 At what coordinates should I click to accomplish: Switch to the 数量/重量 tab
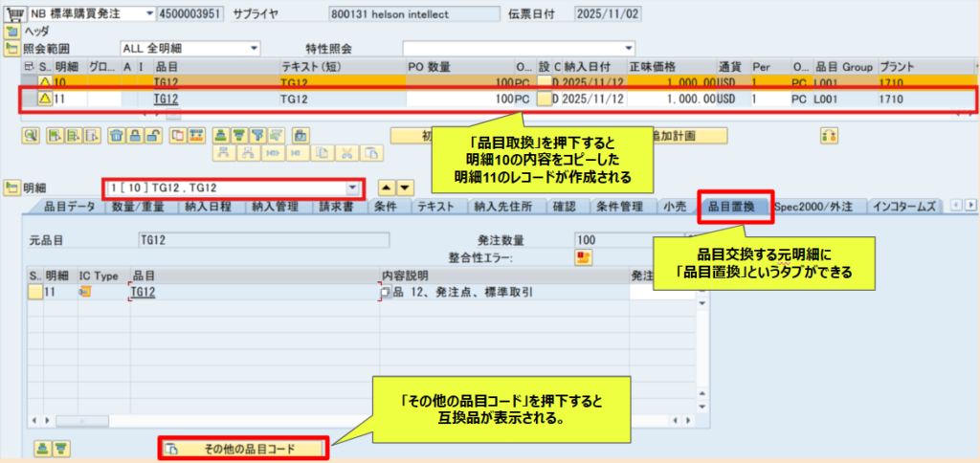tap(138, 209)
